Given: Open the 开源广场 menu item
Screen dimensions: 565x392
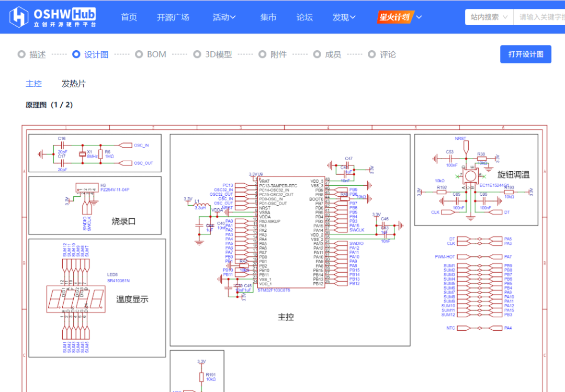Looking at the screenshot, I should 173,17.
